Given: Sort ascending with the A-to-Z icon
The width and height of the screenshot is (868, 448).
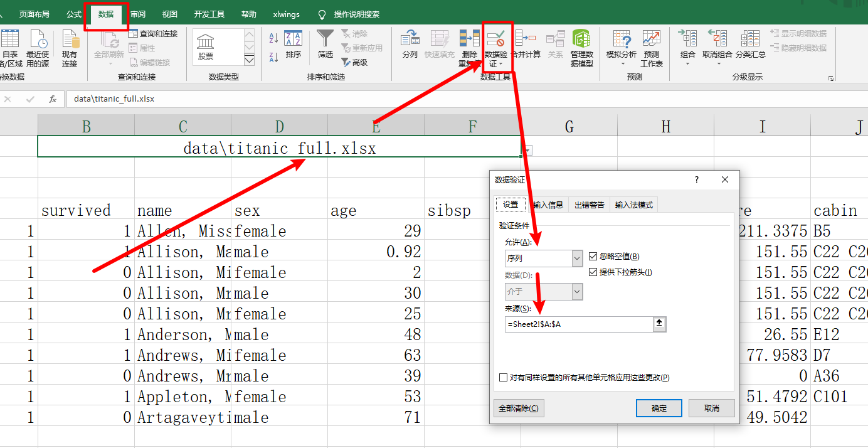Looking at the screenshot, I should [273, 38].
